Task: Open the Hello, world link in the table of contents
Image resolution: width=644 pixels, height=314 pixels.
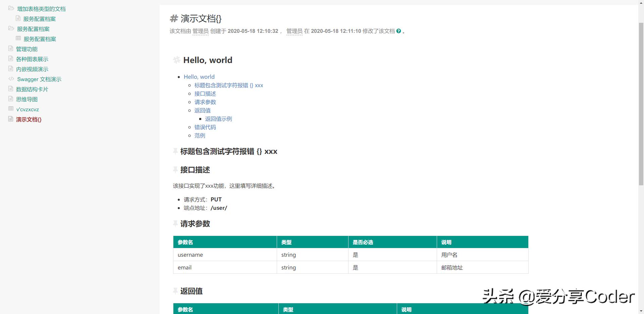Action: (x=199, y=77)
